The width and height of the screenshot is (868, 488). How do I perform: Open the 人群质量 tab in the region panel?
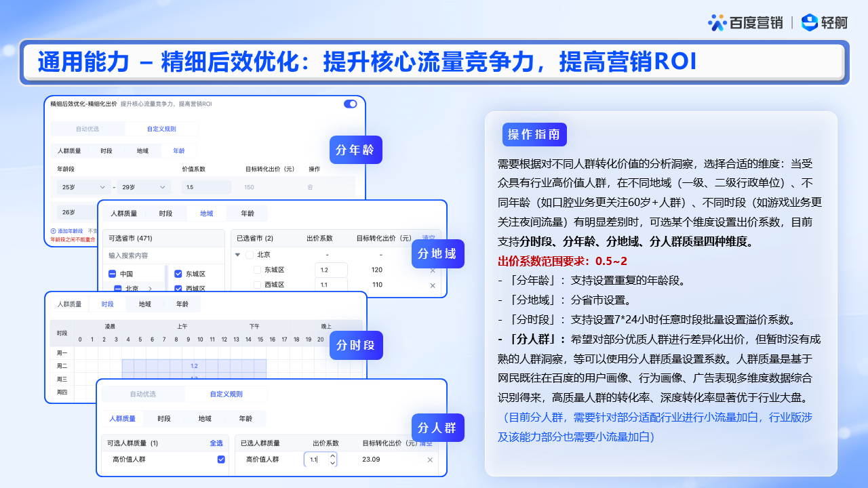[x=124, y=213]
